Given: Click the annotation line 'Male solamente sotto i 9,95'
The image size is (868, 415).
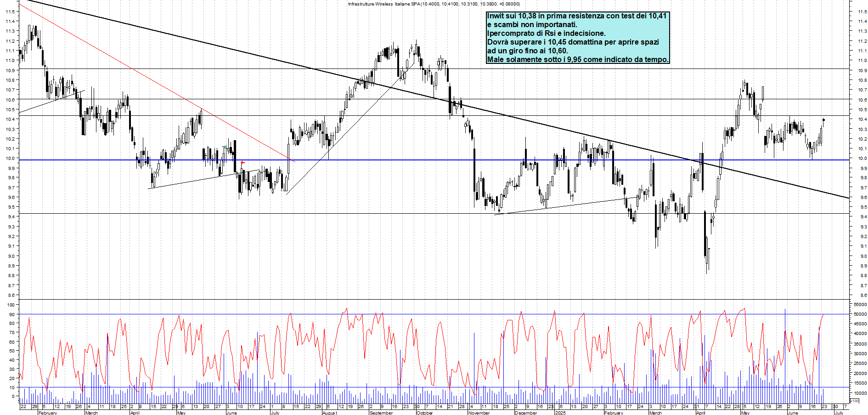Looking at the screenshot, I should coord(534,59).
